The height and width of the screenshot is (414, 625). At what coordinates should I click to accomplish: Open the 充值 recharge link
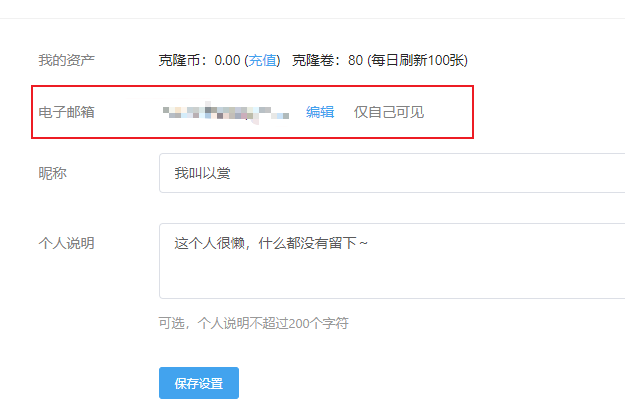pyautogui.click(x=262, y=60)
